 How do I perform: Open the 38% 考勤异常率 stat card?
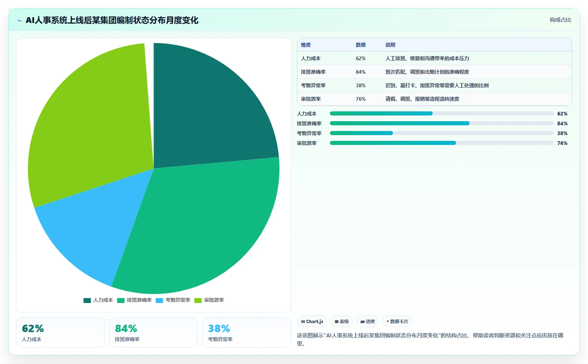[x=246, y=332]
